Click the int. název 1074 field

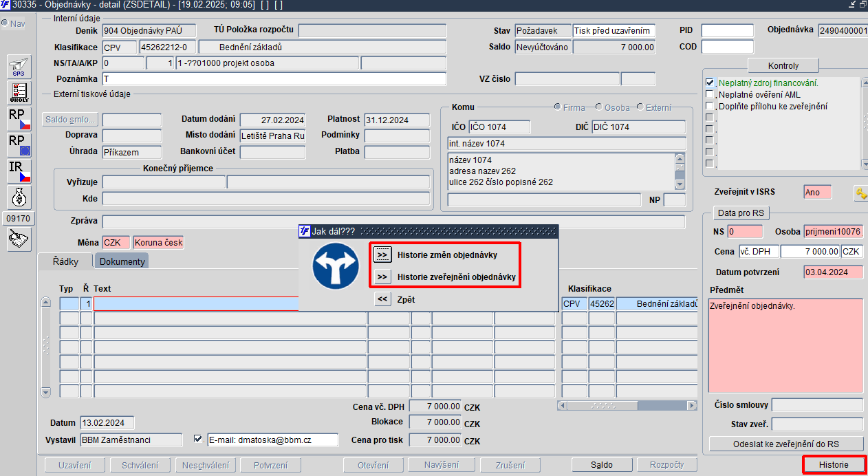[x=567, y=144]
